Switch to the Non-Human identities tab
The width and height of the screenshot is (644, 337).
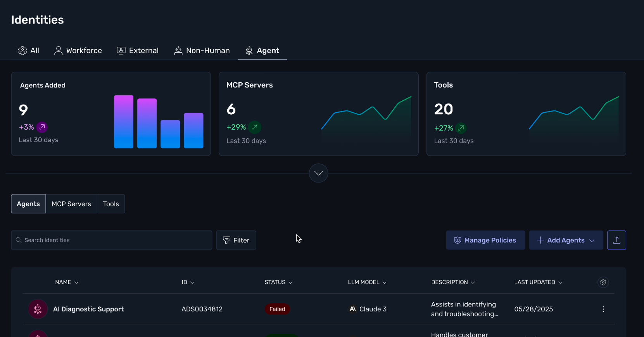[x=202, y=51]
